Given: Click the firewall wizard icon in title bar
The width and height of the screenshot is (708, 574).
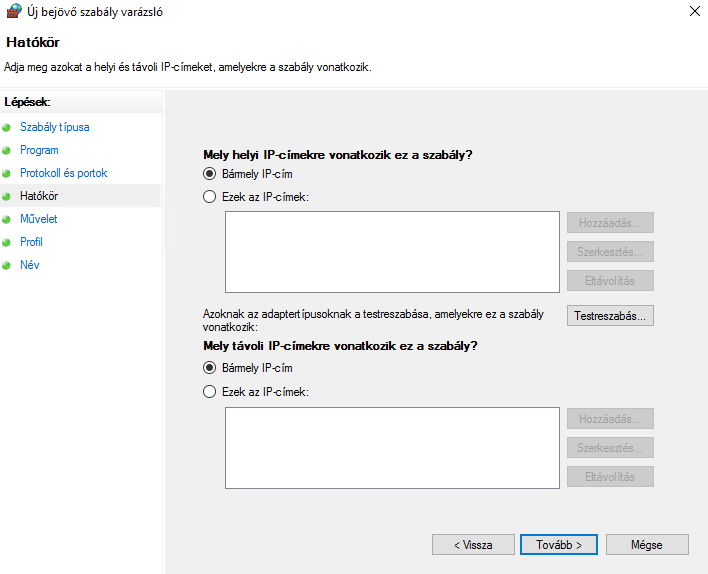Looking at the screenshot, I should 14,12.
